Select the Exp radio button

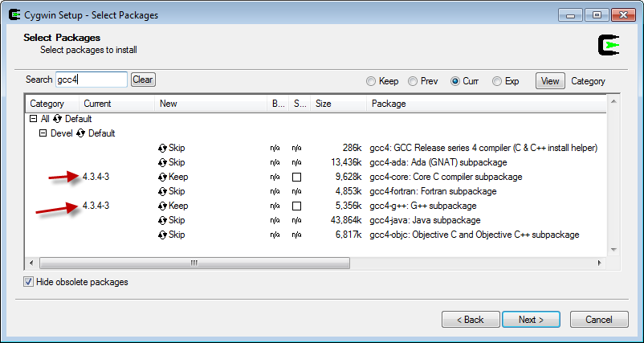click(x=497, y=81)
